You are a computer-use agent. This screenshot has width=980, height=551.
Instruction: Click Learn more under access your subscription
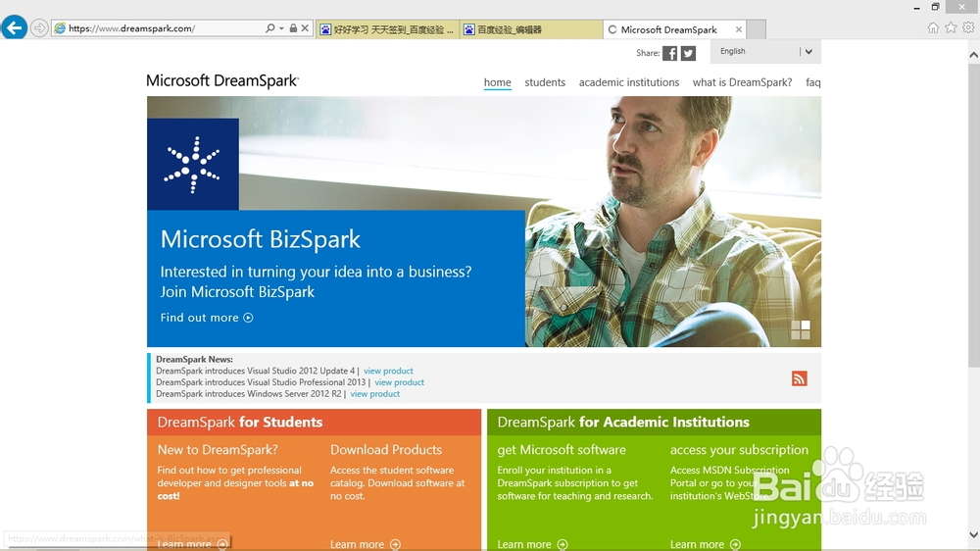point(697,545)
